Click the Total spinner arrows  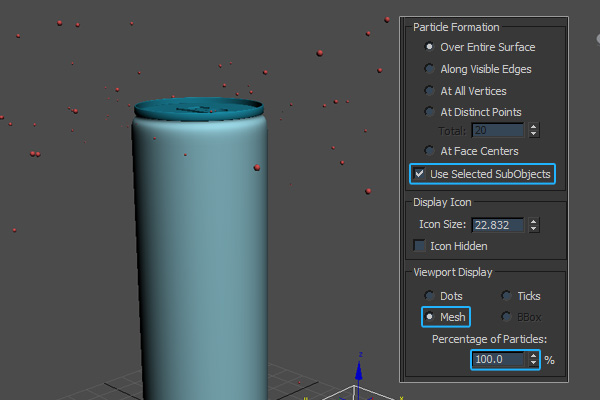(x=533, y=130)
